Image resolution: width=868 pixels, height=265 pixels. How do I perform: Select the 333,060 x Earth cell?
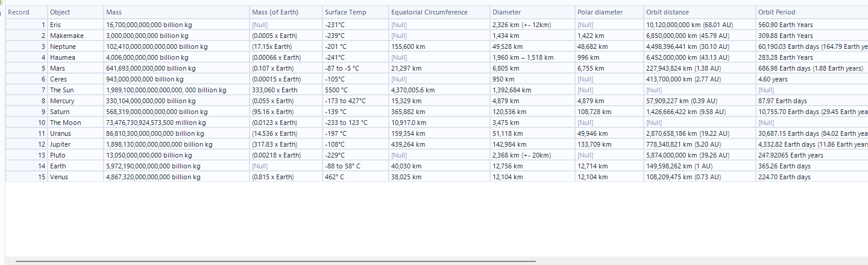point(285,90)
